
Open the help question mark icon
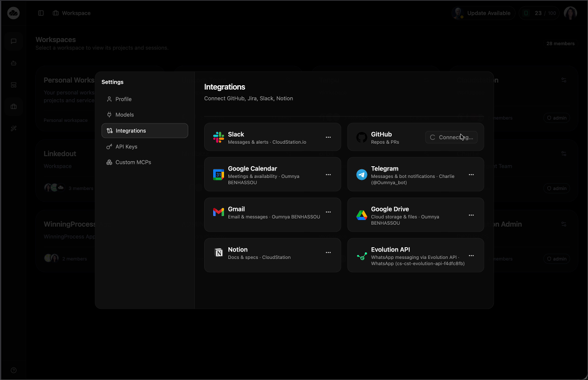click(x=14, y=370)
